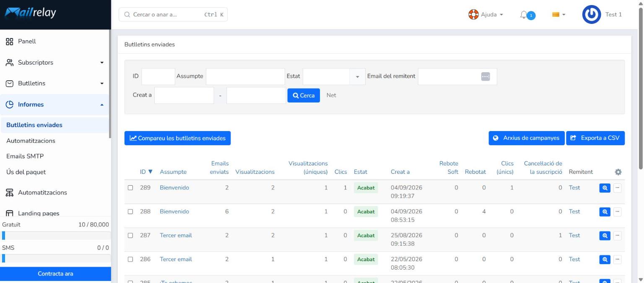This screenshot has width=644, height=283.
Task: Select checkbox for newsletter 287
Action: (x=130, y=236)
